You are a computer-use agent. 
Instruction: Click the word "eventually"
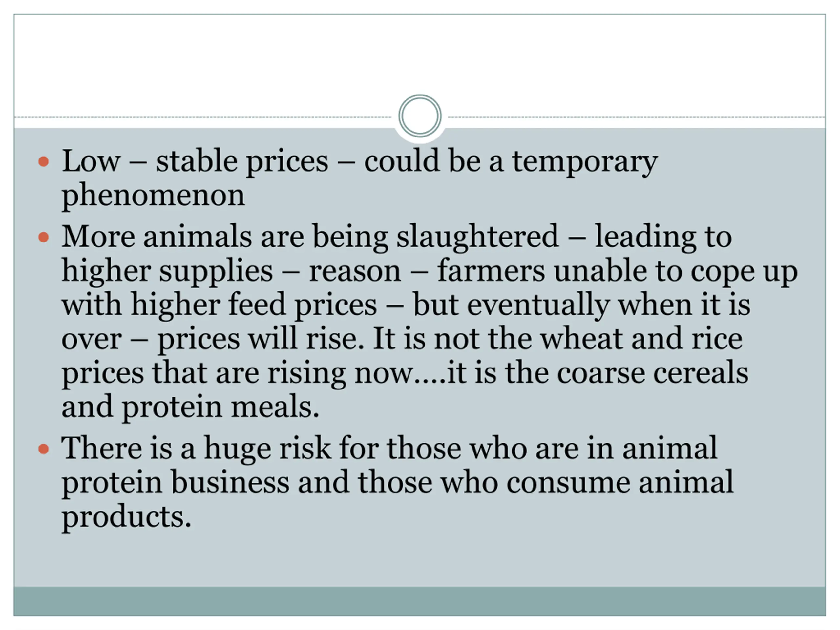point(538,306)
